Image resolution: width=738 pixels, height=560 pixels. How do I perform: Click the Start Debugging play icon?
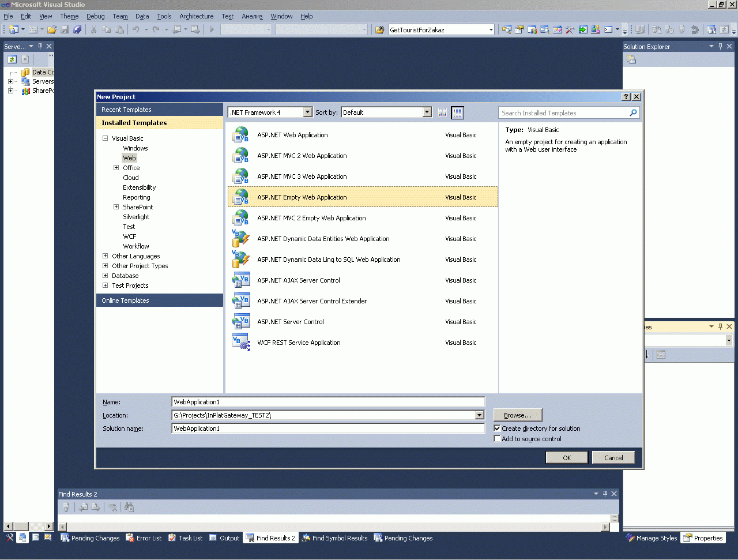212,29
